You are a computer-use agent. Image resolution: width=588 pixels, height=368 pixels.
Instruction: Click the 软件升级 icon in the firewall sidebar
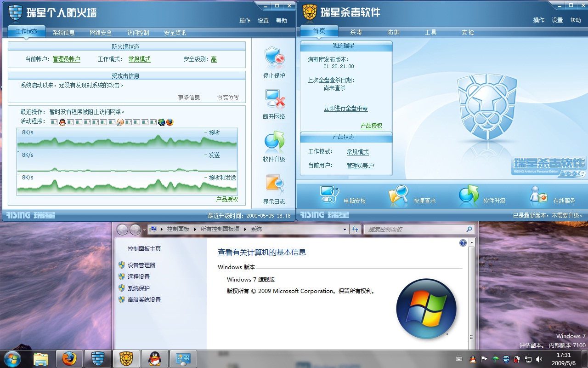point(274,142)
